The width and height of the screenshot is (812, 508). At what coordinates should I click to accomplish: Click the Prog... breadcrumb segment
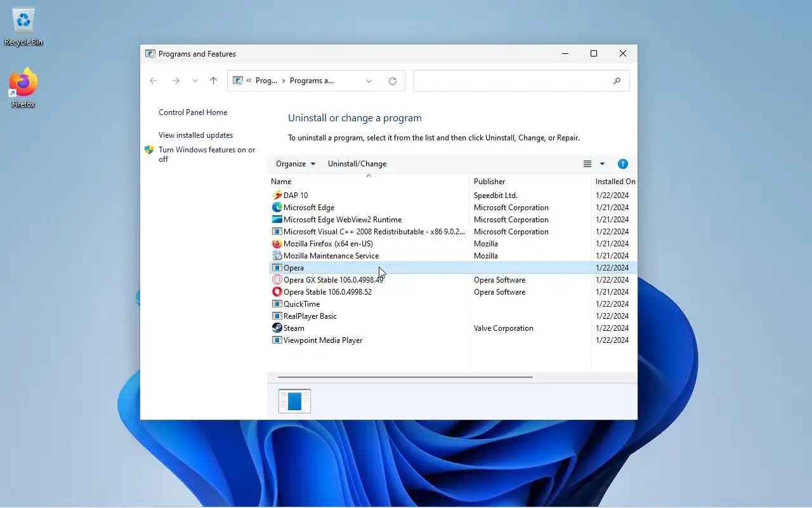click(266, 81)
